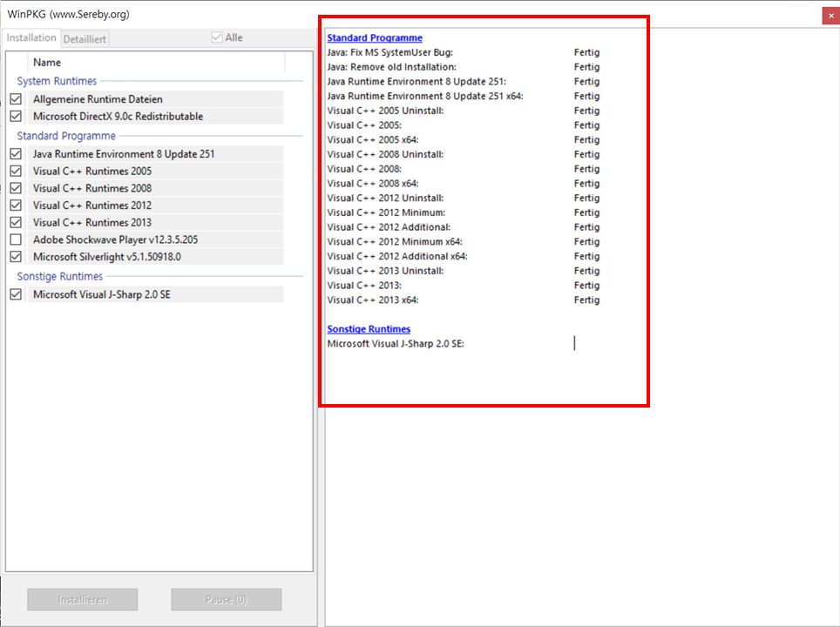Open the Detailliert tab
This screenshot has width=840, height=627.
click(x=85, y=39)
